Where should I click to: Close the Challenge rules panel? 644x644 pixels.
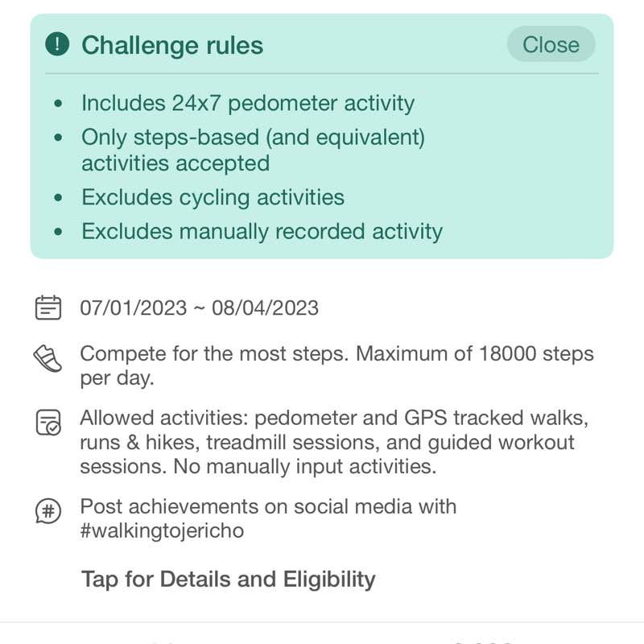pyautogui.click(x=551, y=44)
